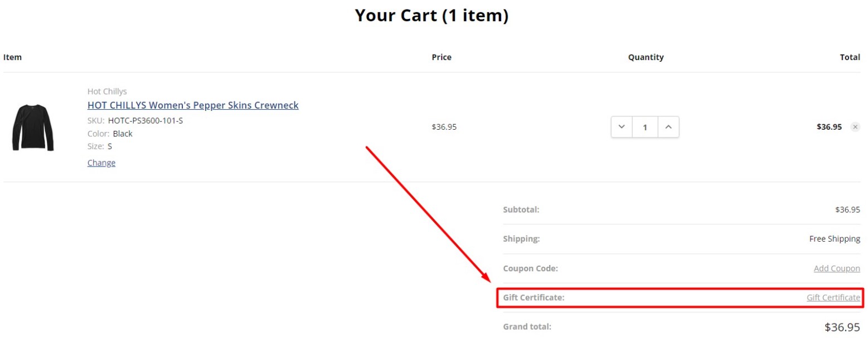Open the underlined Gift Certificate link
Viewport: 868px width, 338px height.
coord(833,297)
